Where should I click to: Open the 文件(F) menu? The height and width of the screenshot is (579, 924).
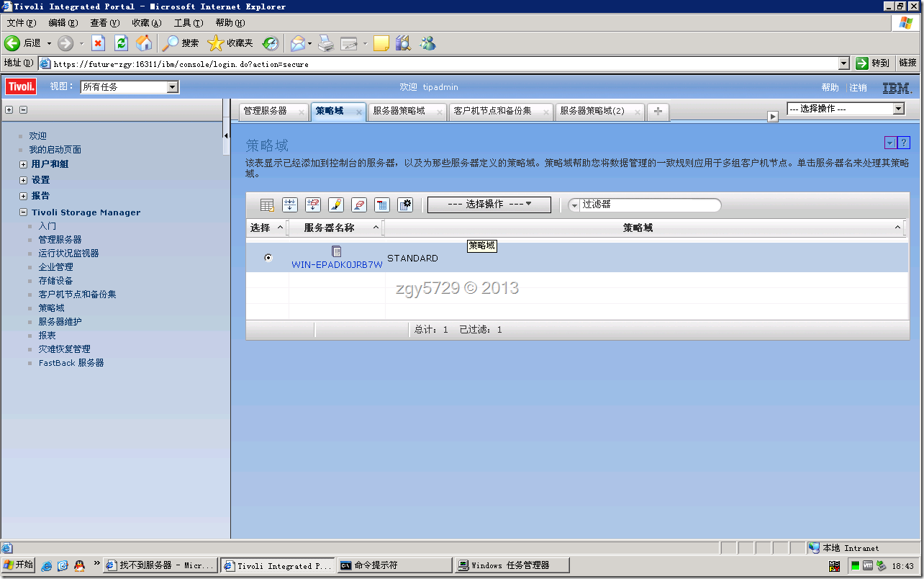(x=22, y=23)
